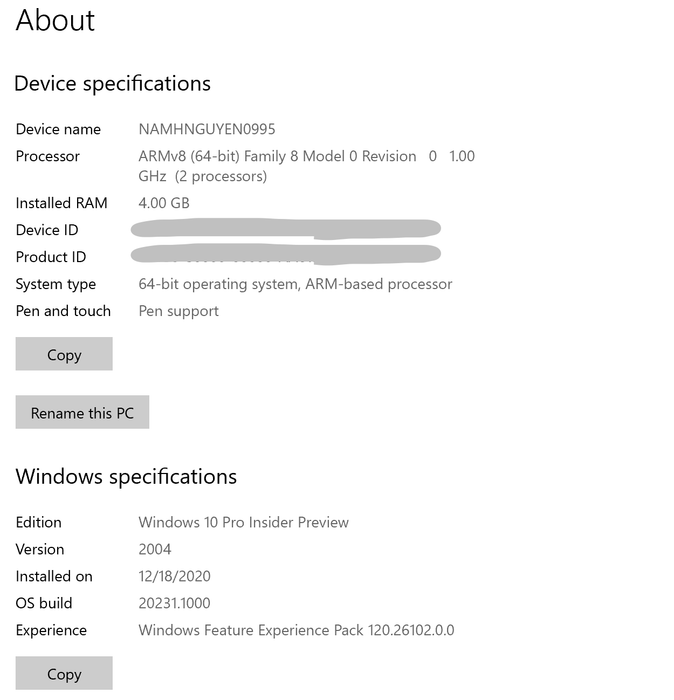Click Windows 10 Pro Insider Preview edition
Screen dimensions: 674x700
click(243, 522)
